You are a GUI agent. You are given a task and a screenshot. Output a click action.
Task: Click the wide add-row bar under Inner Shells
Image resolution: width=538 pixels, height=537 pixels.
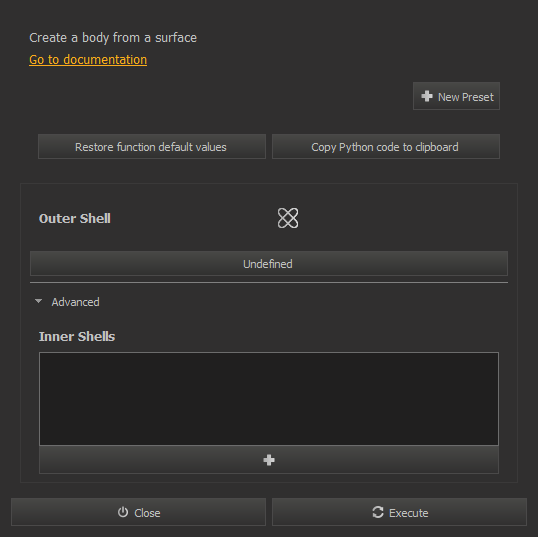[269, 460]
